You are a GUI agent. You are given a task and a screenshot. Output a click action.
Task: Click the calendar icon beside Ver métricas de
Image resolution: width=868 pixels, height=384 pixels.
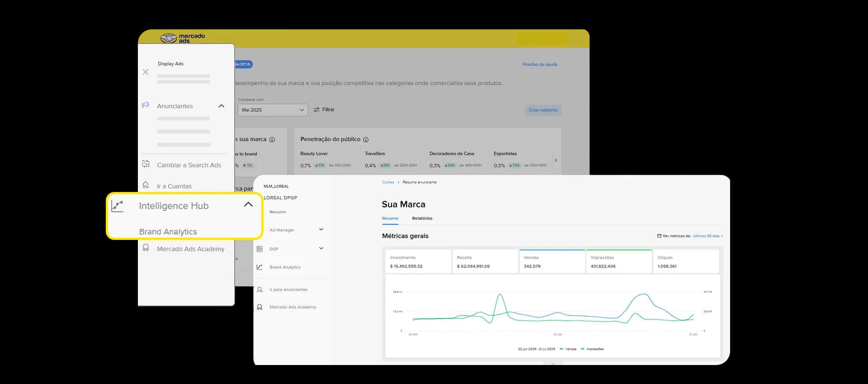pos(659,236)
